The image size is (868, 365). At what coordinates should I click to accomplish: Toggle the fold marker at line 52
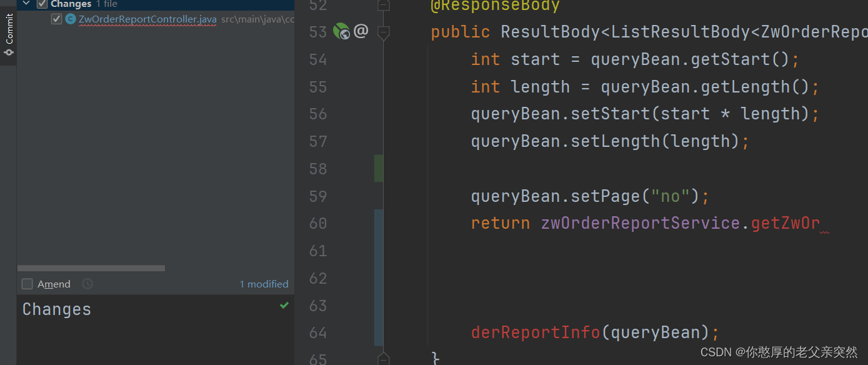tap(383, 6)
